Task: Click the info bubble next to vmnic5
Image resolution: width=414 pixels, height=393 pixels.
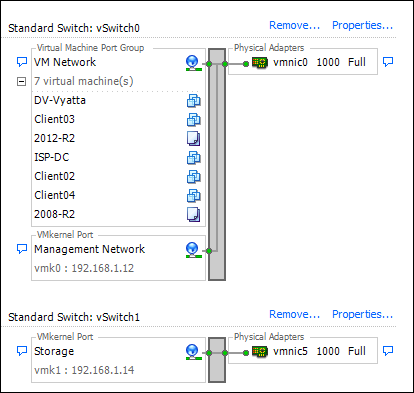Action: 388,351
